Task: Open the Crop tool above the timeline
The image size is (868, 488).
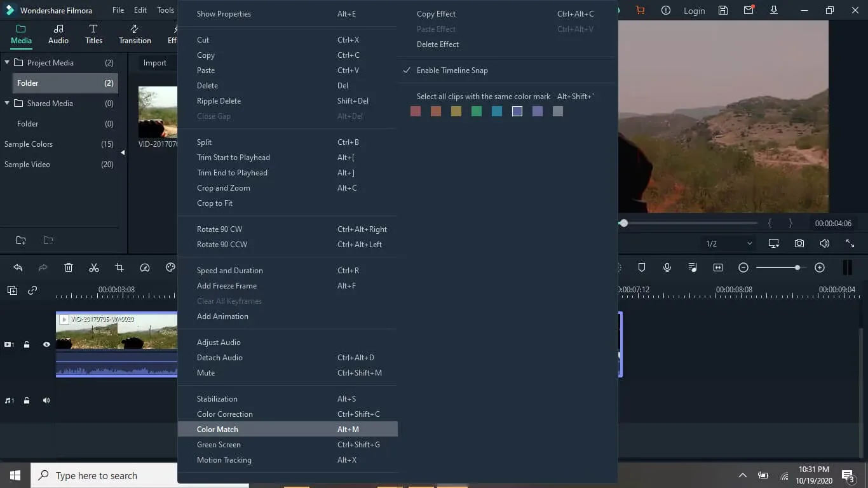Action: (x=119, y=268)
